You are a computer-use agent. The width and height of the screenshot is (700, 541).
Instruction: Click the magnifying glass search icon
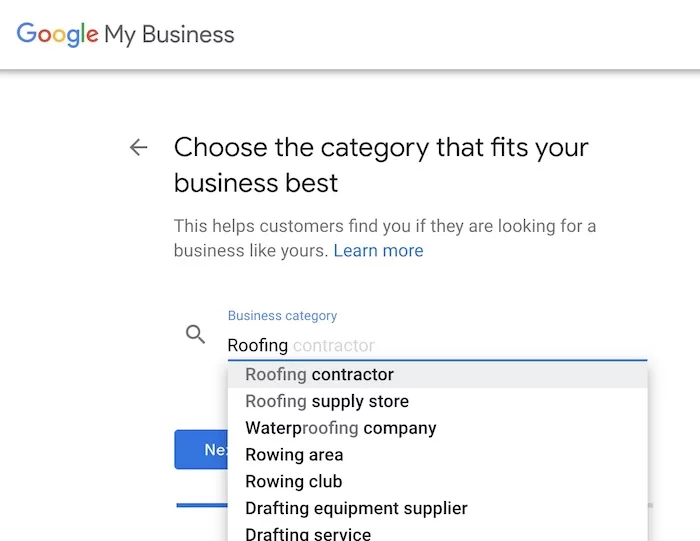tap(195, 334)
